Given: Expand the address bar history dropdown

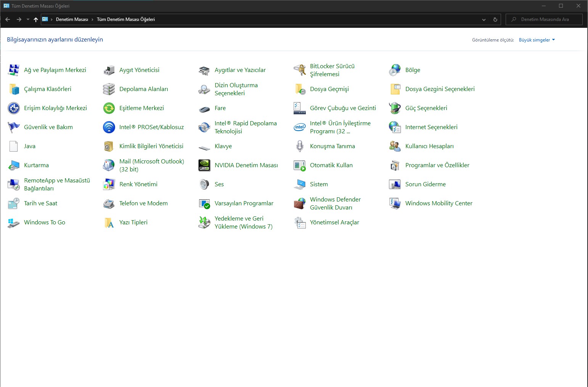Looking at the screenshot, I should pyautogui.click(x=484, y=19).
